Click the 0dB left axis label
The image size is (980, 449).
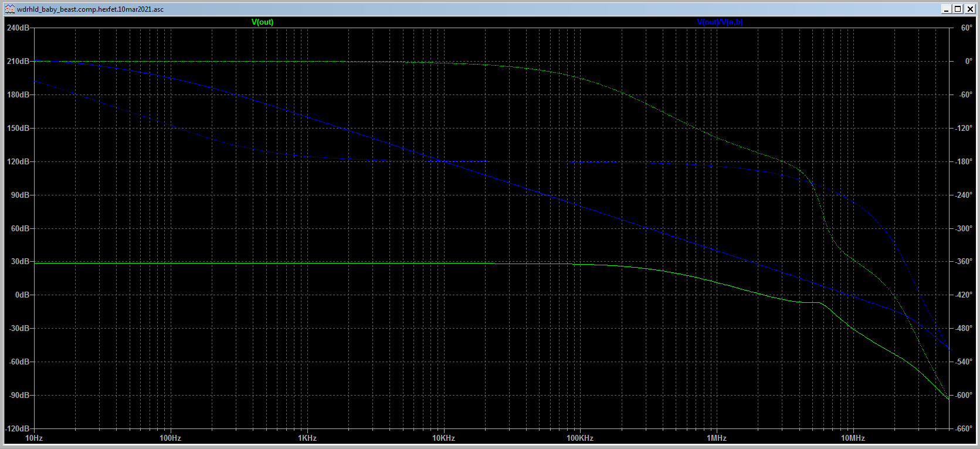click(22, 295)
